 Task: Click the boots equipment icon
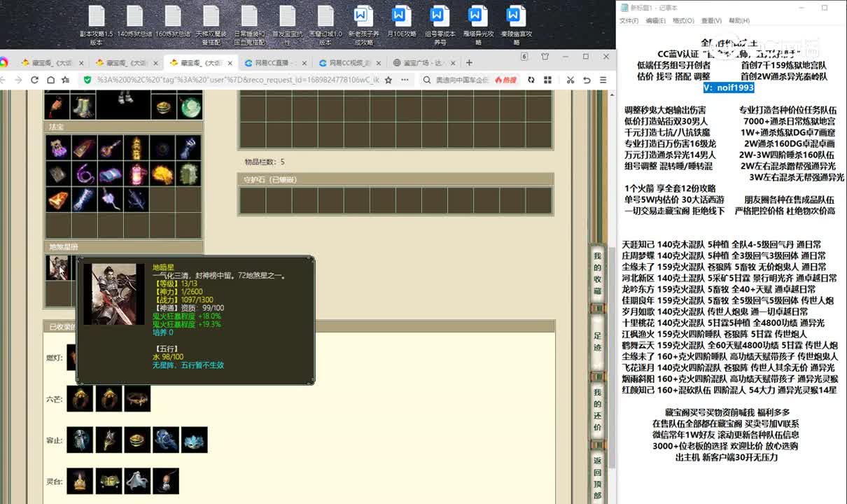tap(84, 106)
